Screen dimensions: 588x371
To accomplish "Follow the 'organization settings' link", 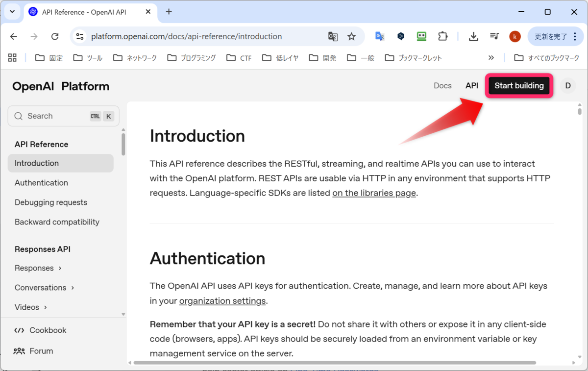I will [222, 301].
